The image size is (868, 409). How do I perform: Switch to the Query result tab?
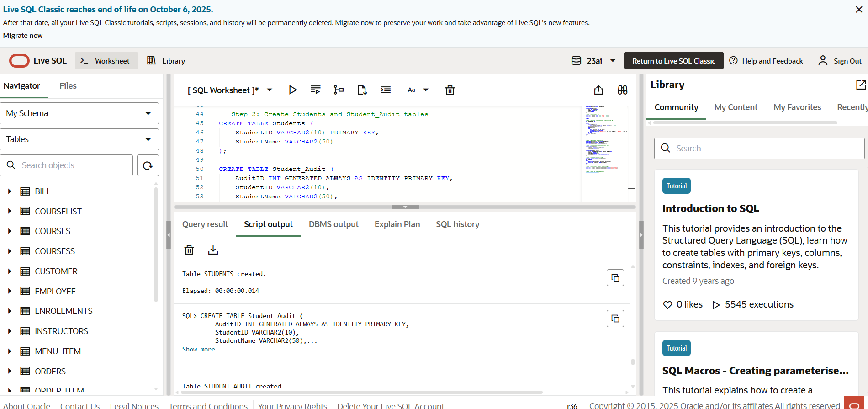click(x=205, y=224)
